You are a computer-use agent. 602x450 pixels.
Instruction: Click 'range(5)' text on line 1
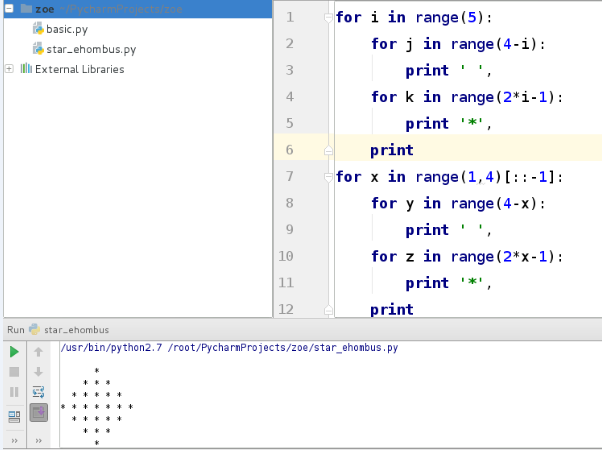449,18
